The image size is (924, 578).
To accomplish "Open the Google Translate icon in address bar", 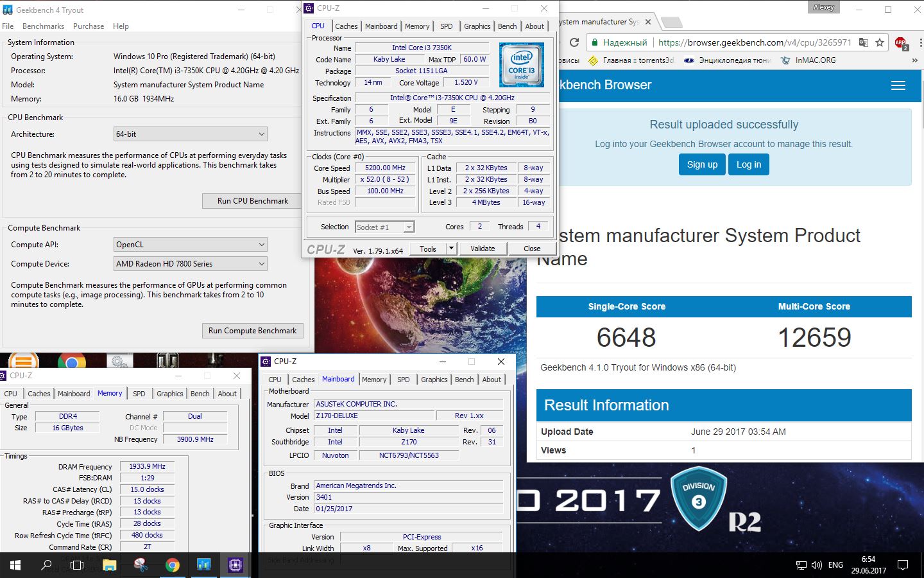I will (864, 42).
